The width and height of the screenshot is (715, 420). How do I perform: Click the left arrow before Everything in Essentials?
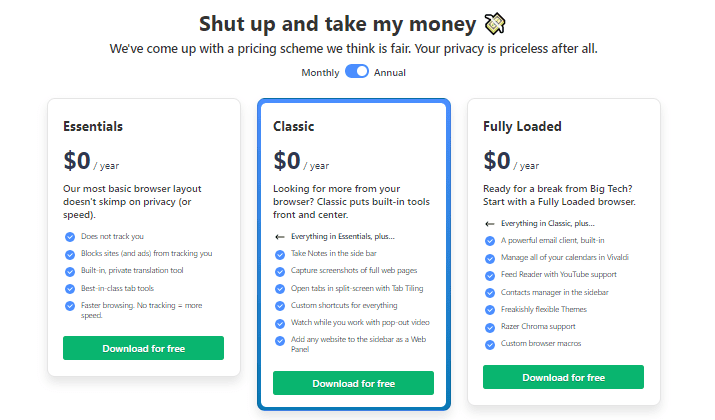coord(280,237)
